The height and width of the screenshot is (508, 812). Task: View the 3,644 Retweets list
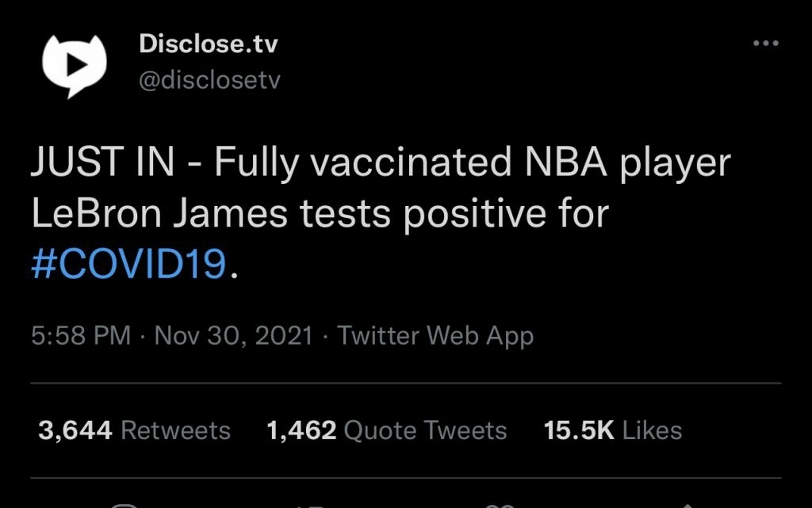134,430
